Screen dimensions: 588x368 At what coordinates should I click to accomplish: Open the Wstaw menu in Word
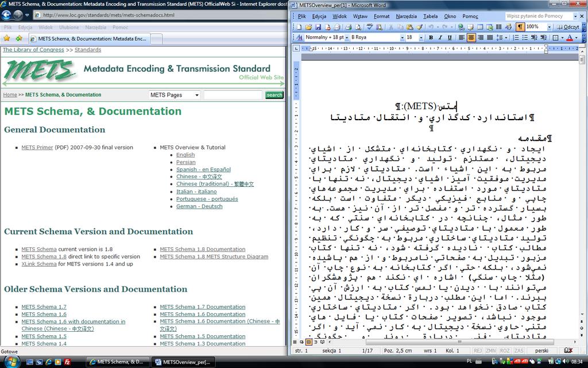coord(361,17)
